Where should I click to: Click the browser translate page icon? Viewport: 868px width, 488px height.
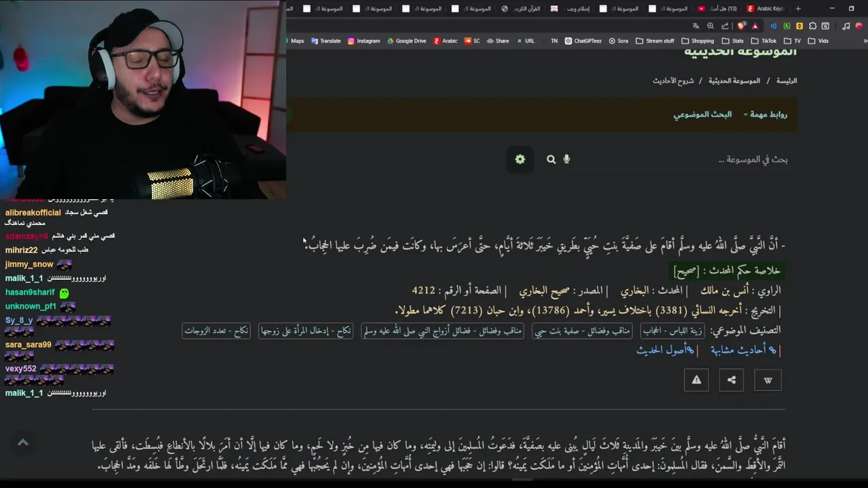click(x=695, y=26)
